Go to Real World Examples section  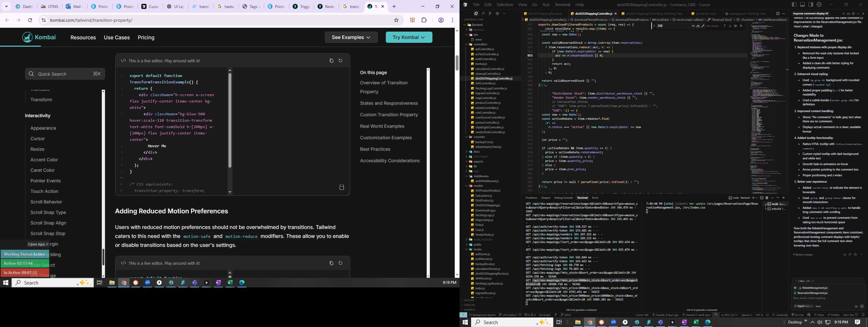click(x=382, y=126)
